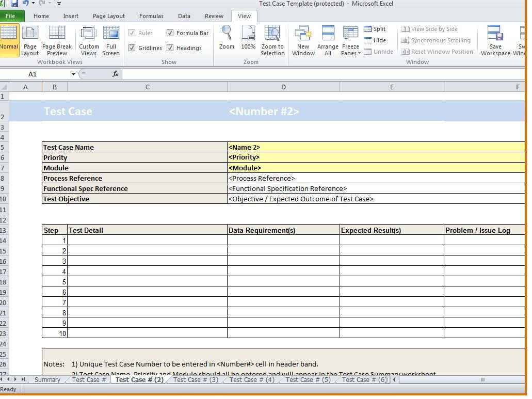Uncheck the Formula Bar checkbox
The width and height of the screenshot is (532, 399).
[170, 33]
